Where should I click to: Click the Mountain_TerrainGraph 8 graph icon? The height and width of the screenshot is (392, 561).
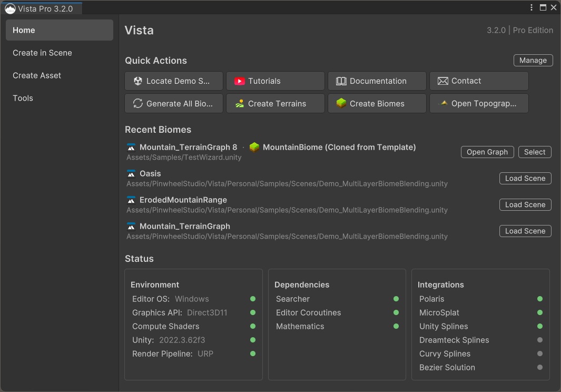pos(131,147)
